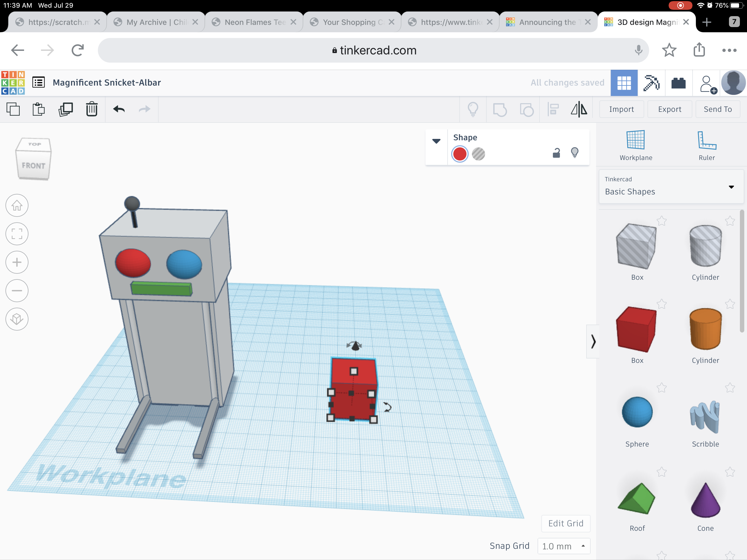This screenshot has height=560, width=747.
Task: Switch to orthographic view cube icon
Action: (x=17, y=319)
